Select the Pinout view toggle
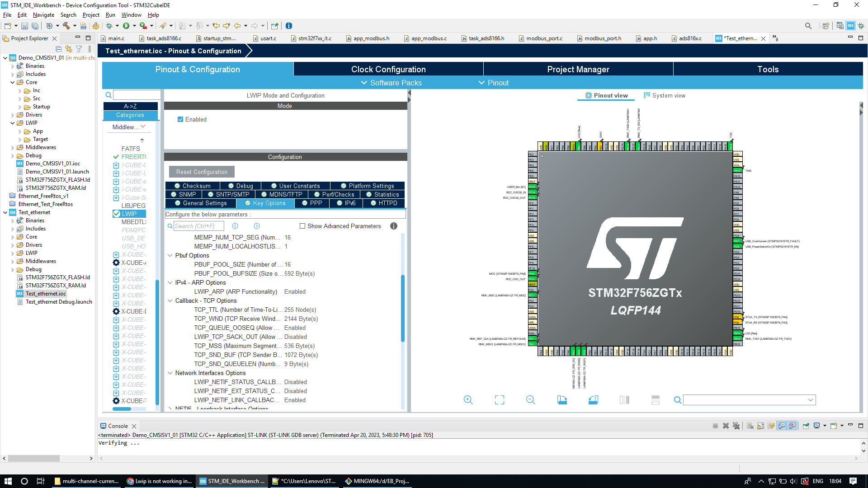The width and height of the screenshot is (868, 488). tap(606, 95)
